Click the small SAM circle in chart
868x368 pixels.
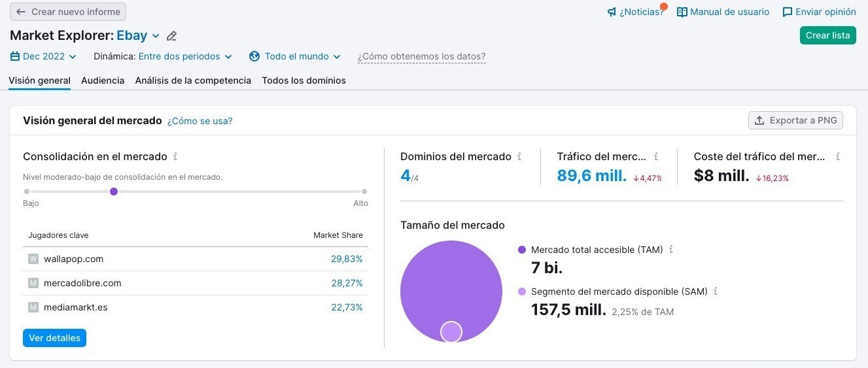(451, 331)
